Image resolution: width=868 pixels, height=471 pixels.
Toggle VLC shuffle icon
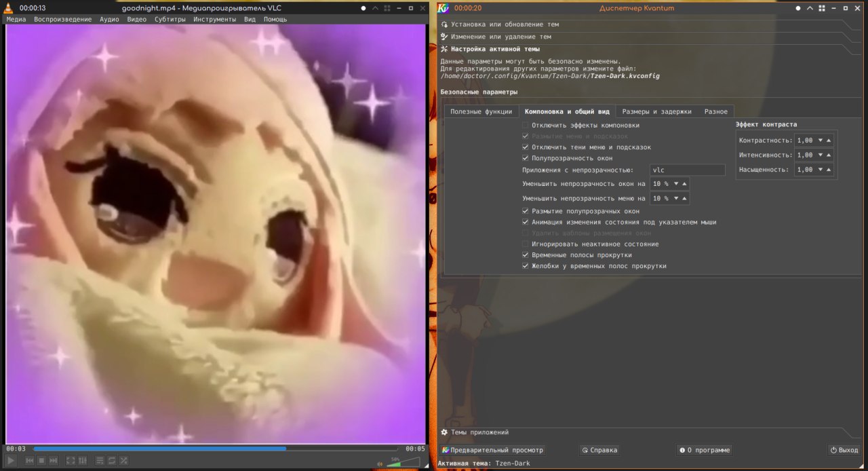[123, 461]
